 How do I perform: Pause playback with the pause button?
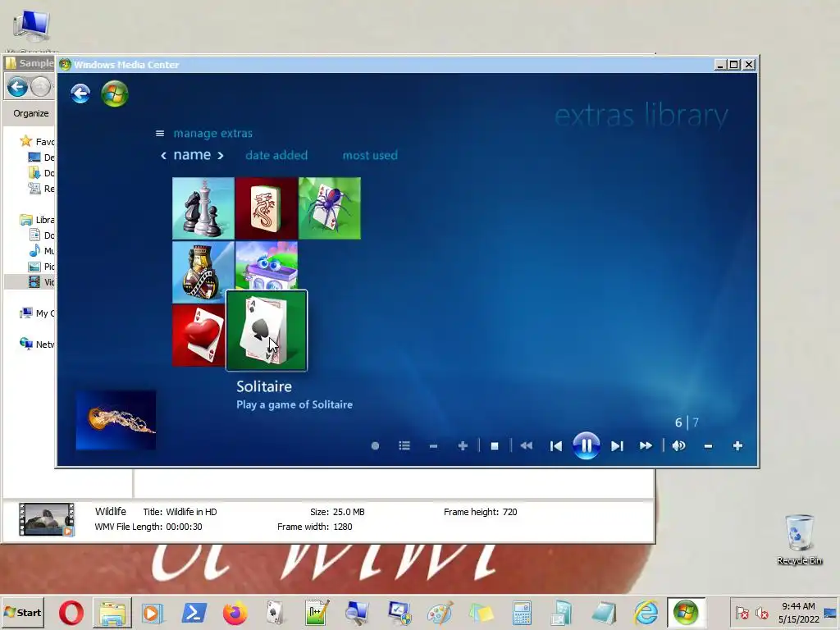tap(586, 445)
